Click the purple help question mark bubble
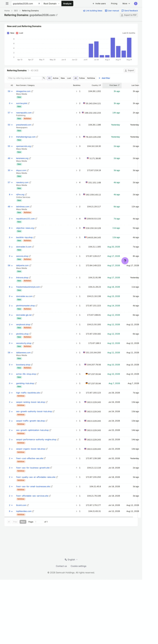The image size is (158, 644). click(x=125, y=261)
